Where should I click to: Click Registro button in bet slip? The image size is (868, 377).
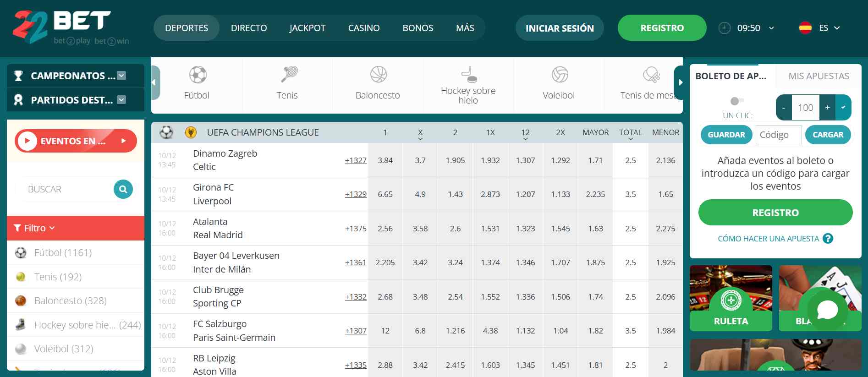coord(775,213)
